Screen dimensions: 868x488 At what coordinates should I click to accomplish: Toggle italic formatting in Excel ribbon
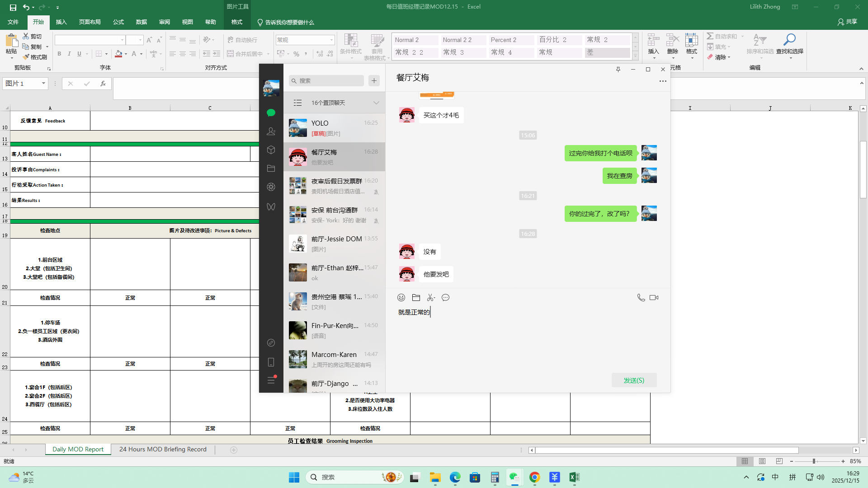(69, 54)
